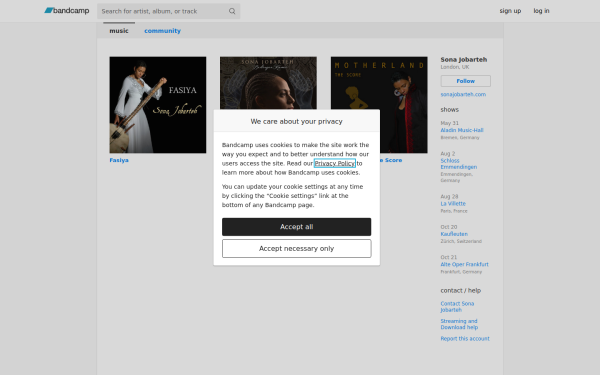Click the 'Aug 28' show date

click(x=449, y=196)
